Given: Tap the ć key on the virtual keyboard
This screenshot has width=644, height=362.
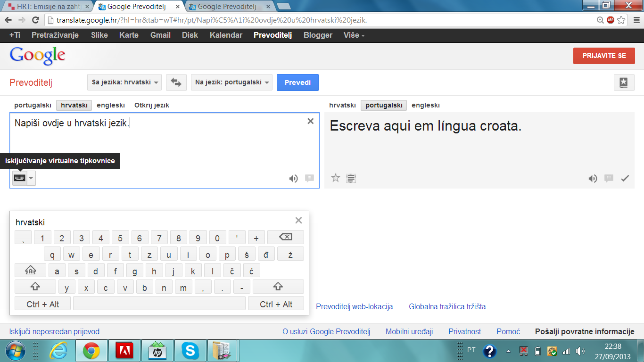Looking at the screenshot, I should pos(251,271).
